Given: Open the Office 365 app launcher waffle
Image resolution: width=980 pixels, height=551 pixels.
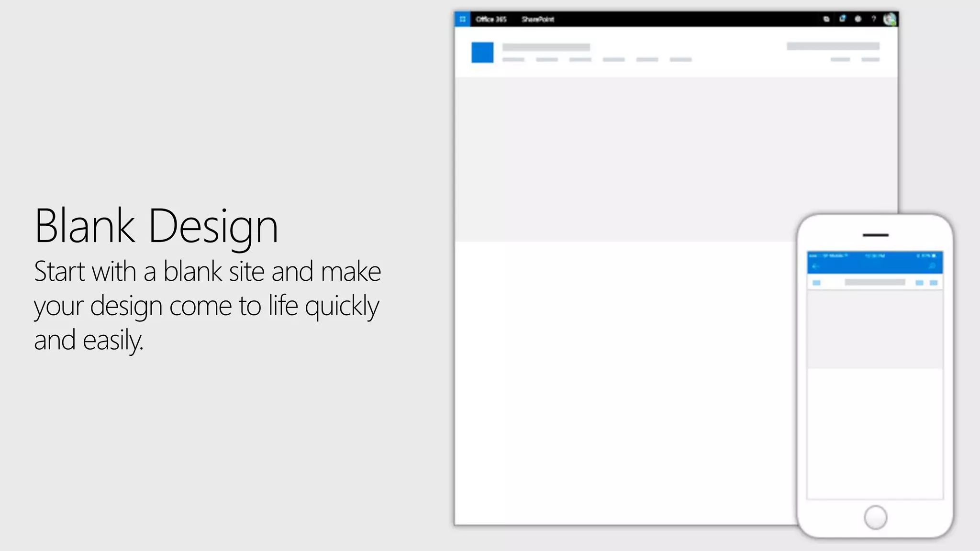Looking at the screenshot, I should 462,19.
